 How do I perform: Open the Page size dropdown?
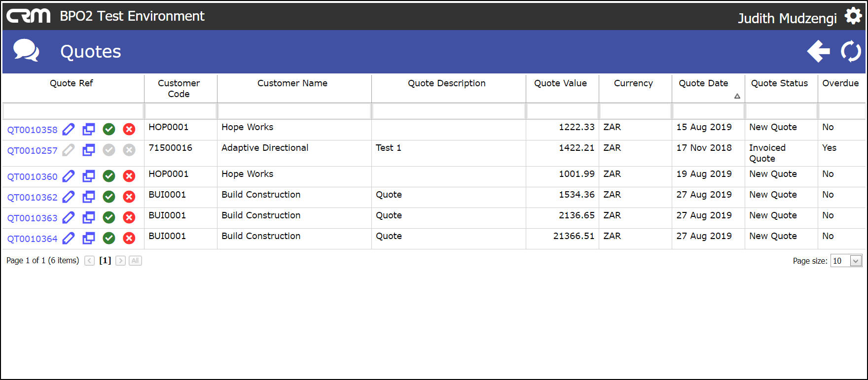(856, 261)
